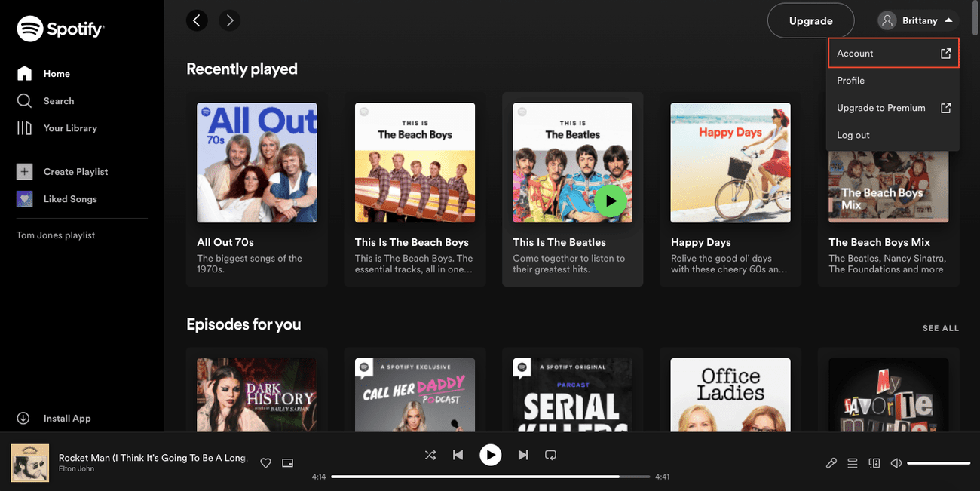The width and height of the screenshot is (980, 491).
Task: Open the All Out 70s playlist cover
Action: click(x=257, y=163)
